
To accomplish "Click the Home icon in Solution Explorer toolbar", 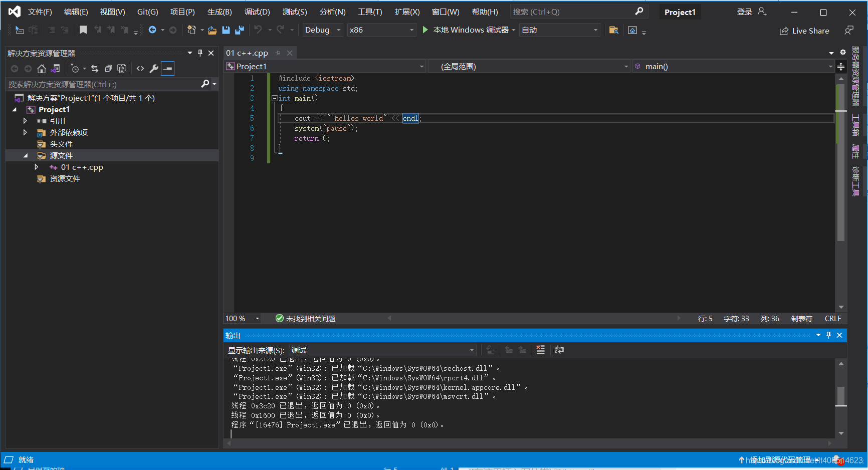I will pos(42,69).
